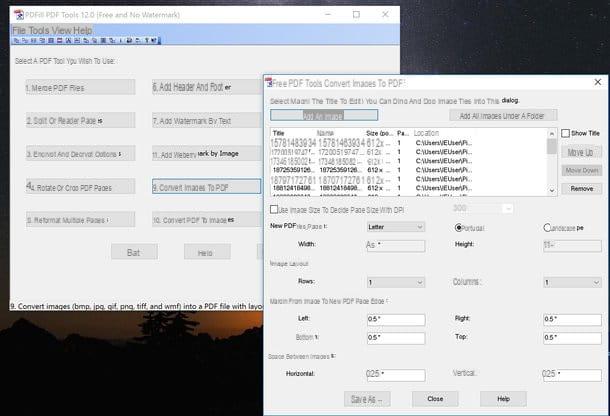Click the Add An Image button

click(324, 115)
